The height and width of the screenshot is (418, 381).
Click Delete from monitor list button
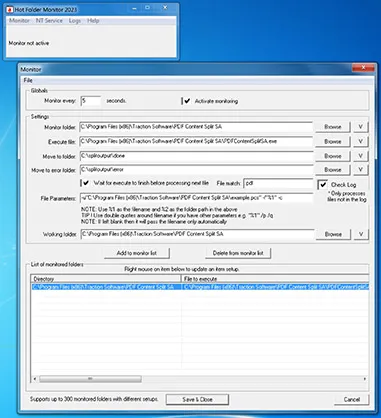click(x=238, y=253)
